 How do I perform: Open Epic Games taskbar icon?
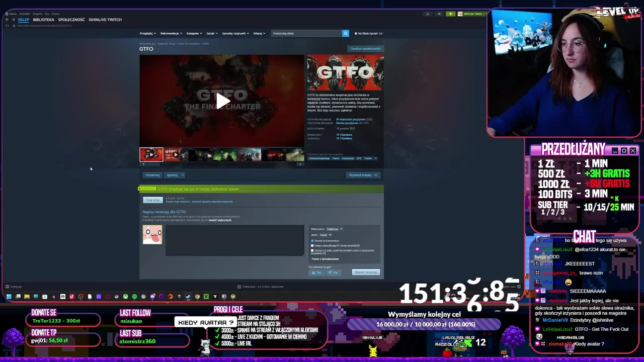[179, 297]
